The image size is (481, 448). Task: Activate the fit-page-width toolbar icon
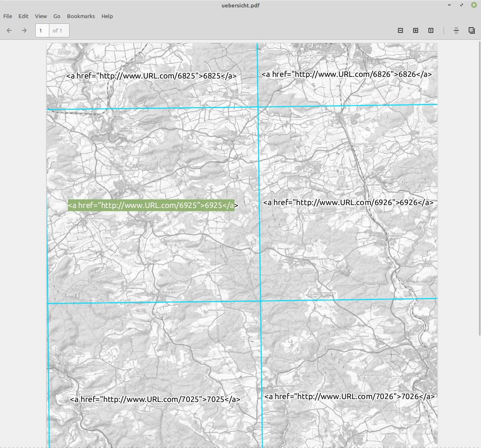[x=456, y=30]
